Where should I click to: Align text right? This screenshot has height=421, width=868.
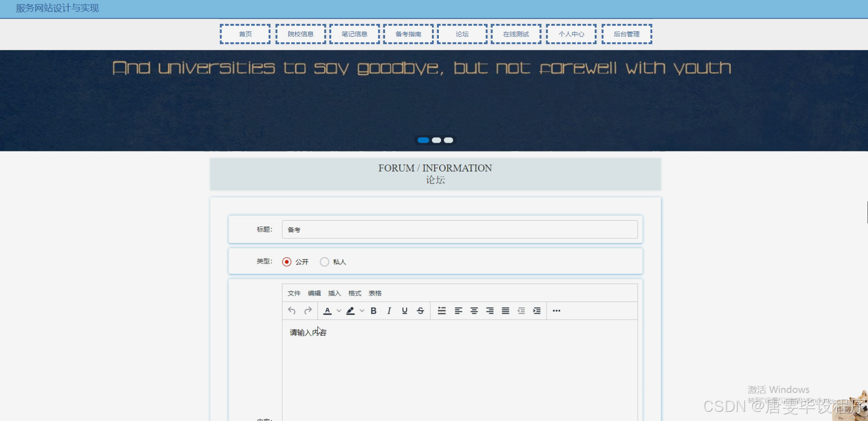[x=490, y=310]
